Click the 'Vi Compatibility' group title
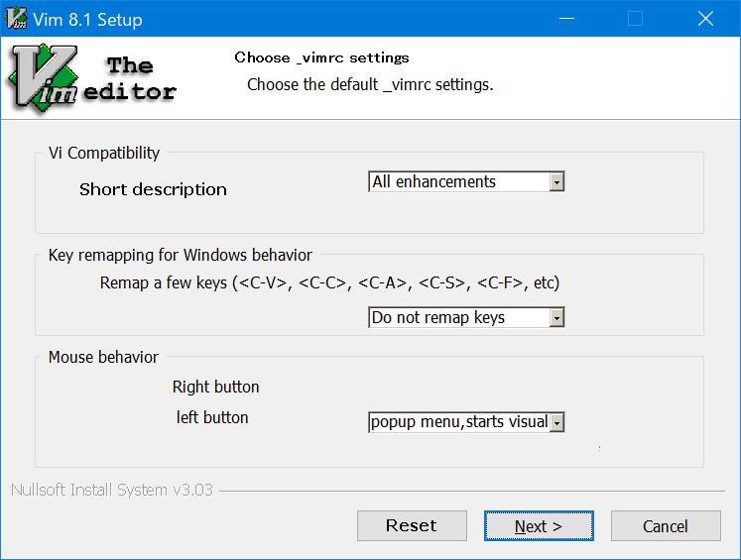Screen dimensions: 741x560 point(104,153)
